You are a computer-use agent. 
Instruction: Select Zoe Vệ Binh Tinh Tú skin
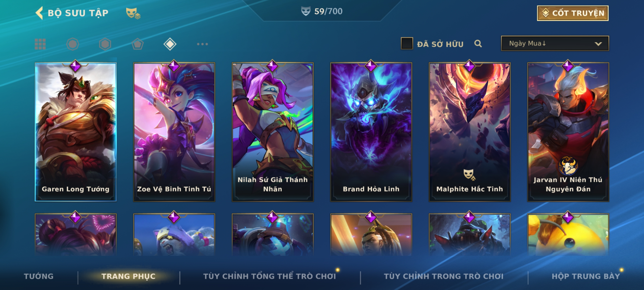[x=174, y=132]
